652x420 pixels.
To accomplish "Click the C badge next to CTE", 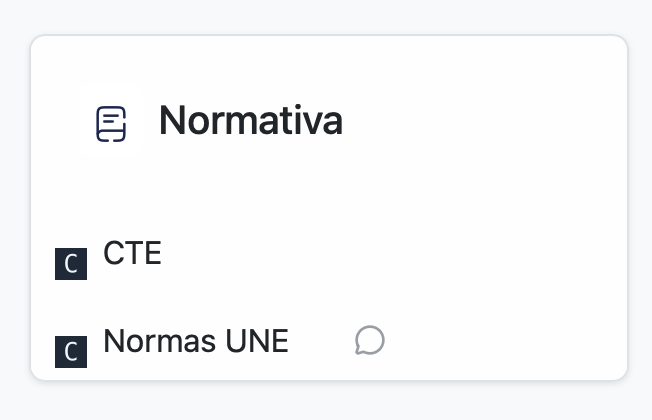I will 70,264.
